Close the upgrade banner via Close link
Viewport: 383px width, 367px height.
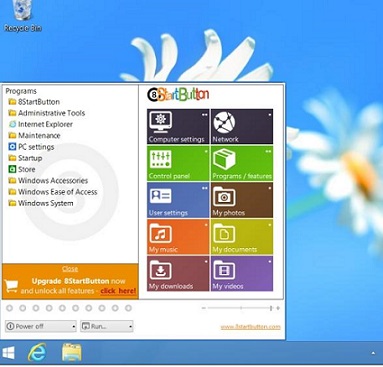click(70, 269)
